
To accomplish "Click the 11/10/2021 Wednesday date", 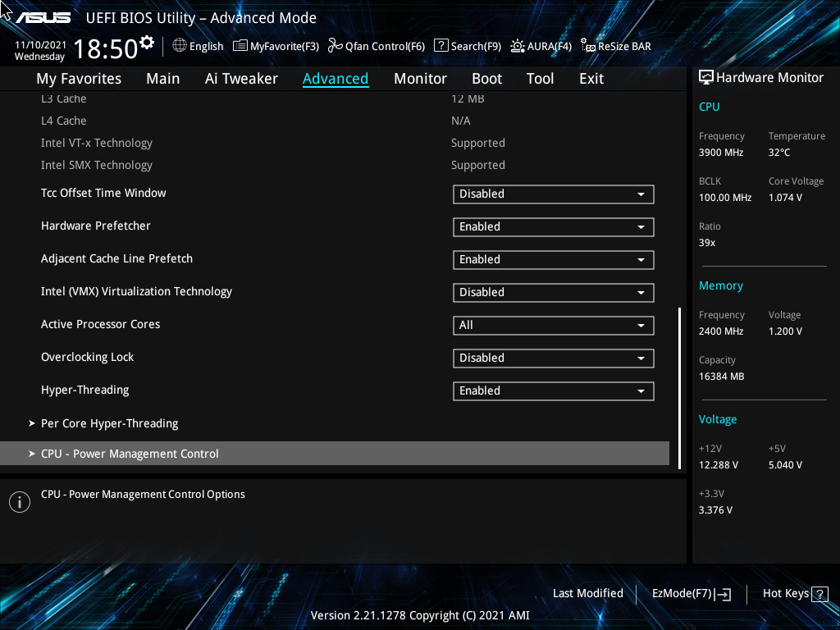I will pyautogui.click(x=40, y=51).
